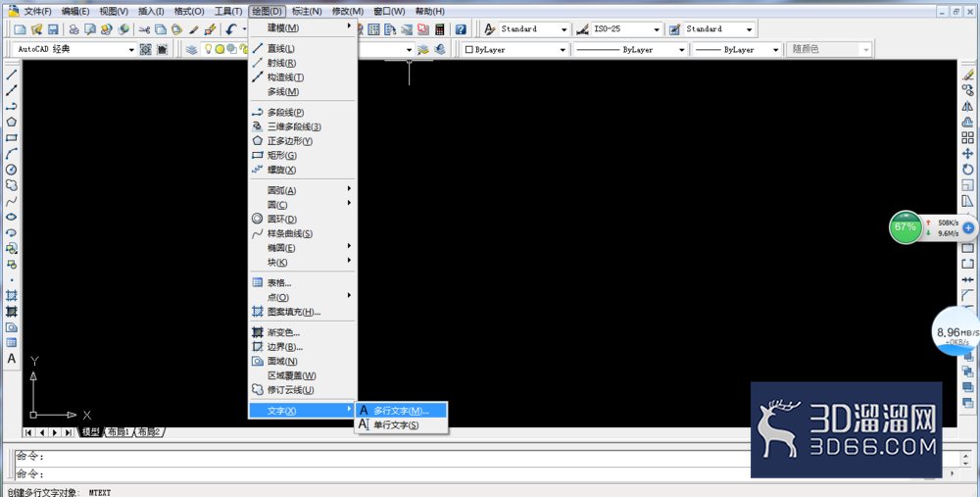Toggle the layer freeze sun icon

220,49
